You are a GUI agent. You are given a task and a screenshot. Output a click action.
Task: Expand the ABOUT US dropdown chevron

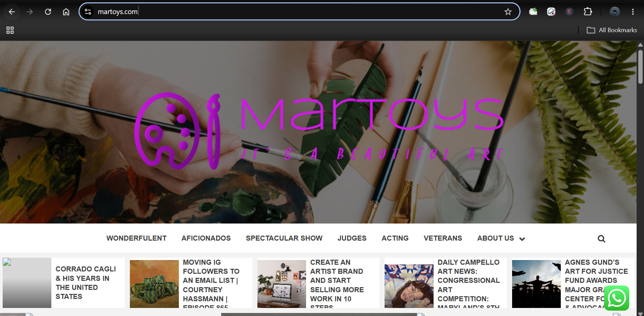(522, 239)
